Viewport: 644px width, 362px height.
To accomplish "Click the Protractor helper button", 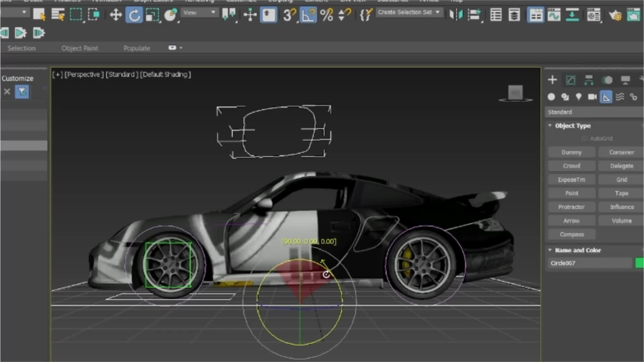I will point(571,207).
